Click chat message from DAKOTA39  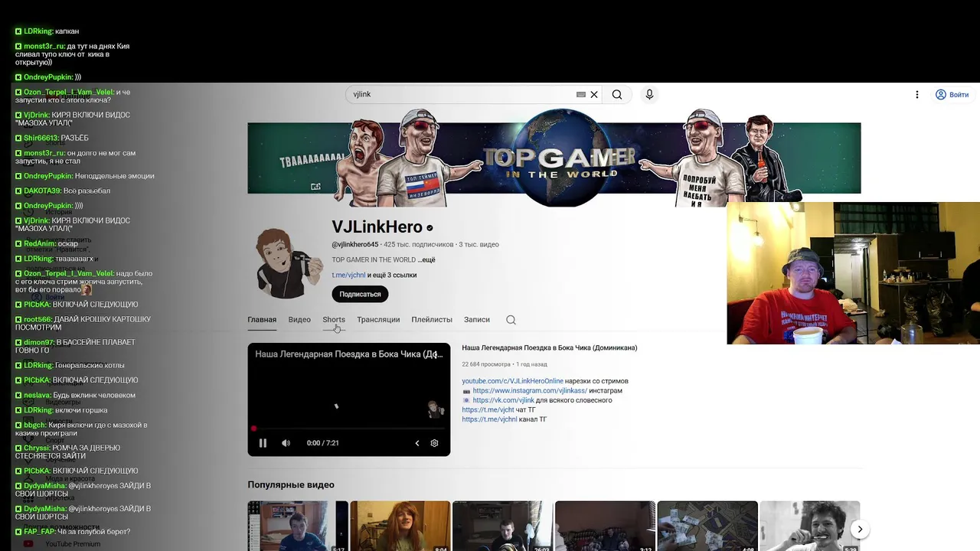pyautogui.click(x=63, y=191)
